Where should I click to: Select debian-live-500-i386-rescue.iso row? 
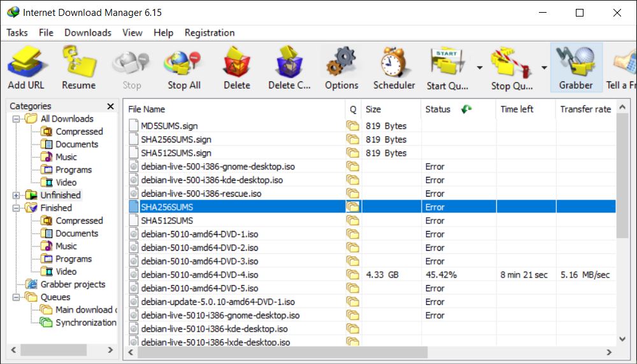click(x=369, y=193)
